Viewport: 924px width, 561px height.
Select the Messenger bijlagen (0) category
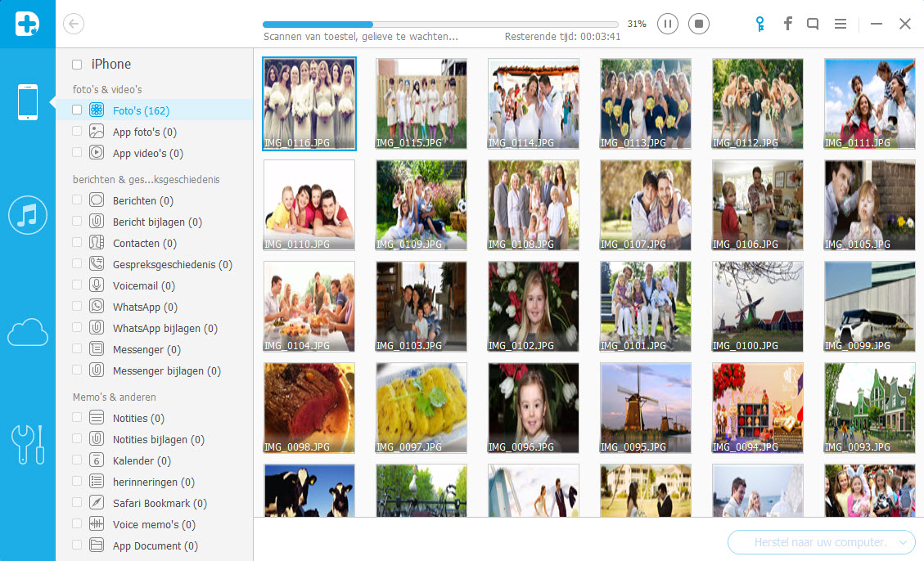tap(155, 370)
